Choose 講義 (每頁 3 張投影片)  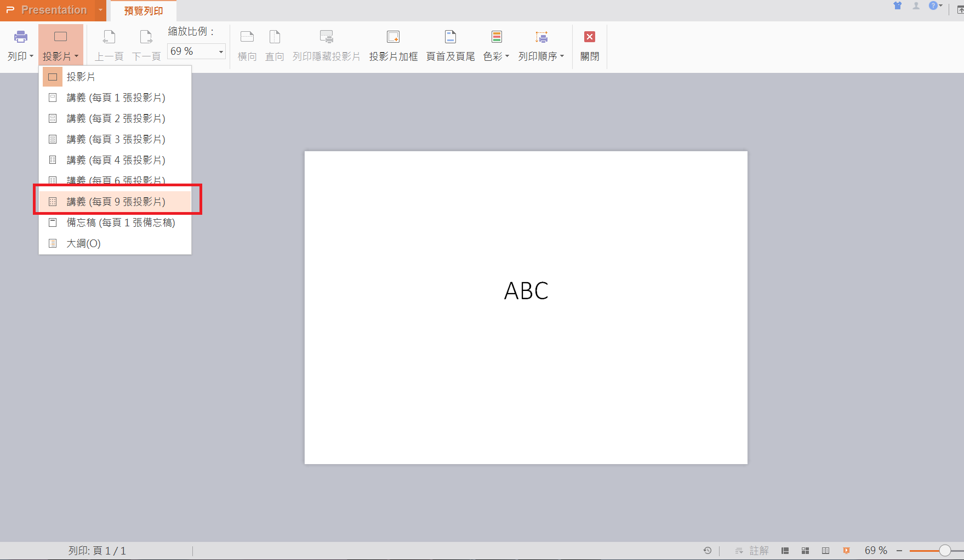tap(115, 139)
